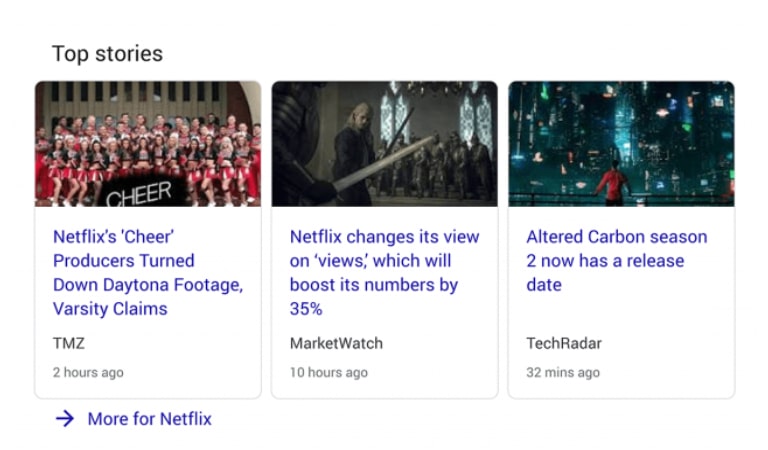Viewport: 768px width, 450px height.
Task: Click the TMZ source label
Action: pos(69,343)
